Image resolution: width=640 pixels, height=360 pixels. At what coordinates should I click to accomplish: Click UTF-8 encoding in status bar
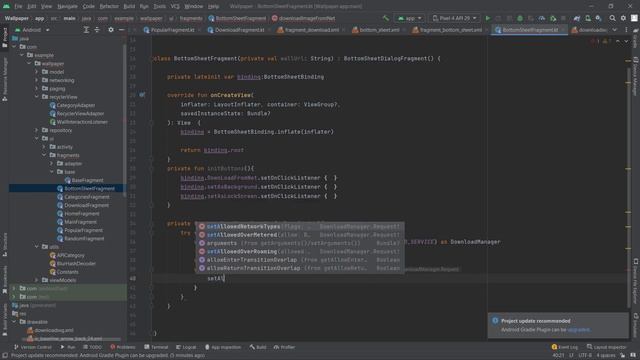pyautogui.click(x=585, y=356)
